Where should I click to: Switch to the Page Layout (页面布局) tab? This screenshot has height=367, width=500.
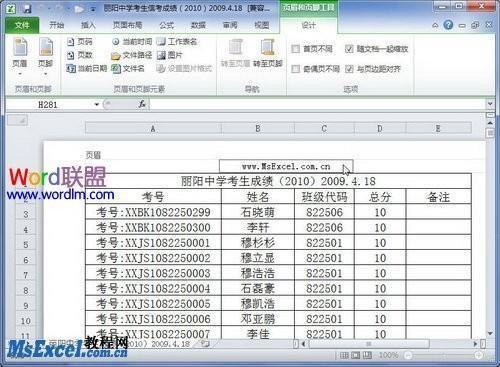point(127,25)
